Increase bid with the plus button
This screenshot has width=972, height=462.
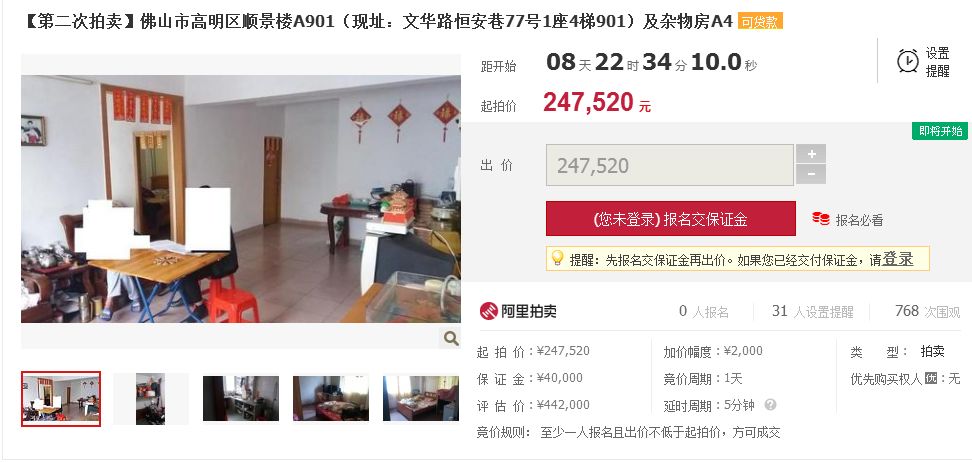point(811,154)
